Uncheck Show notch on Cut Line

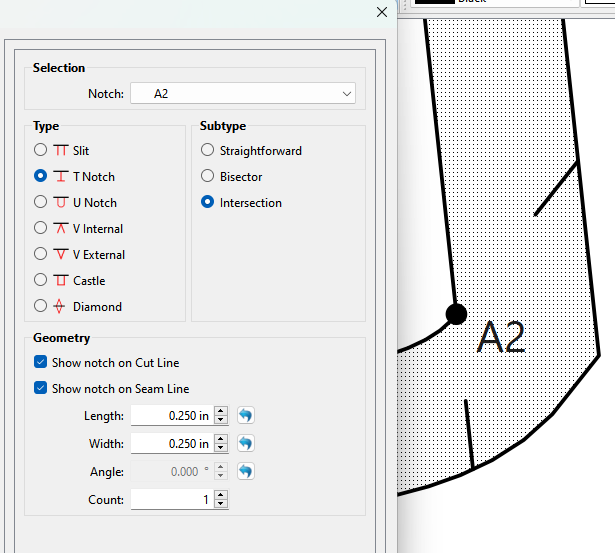(x=40, y=363)
